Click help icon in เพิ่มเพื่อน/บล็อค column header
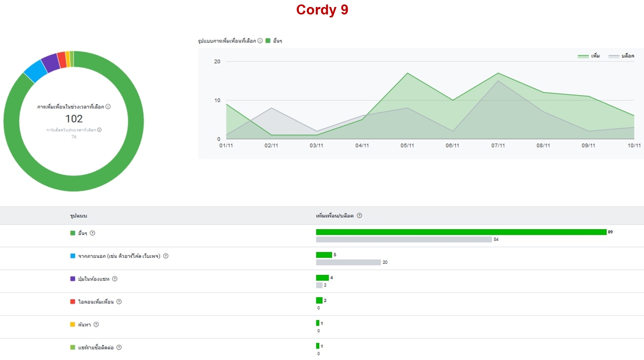The image size is (644, 360). click(x=359, y=216)
